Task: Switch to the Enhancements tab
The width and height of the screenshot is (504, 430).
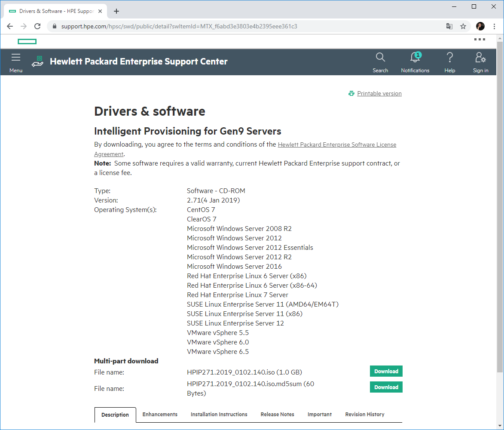Action: pyautogui.click(x=160, y=414)
